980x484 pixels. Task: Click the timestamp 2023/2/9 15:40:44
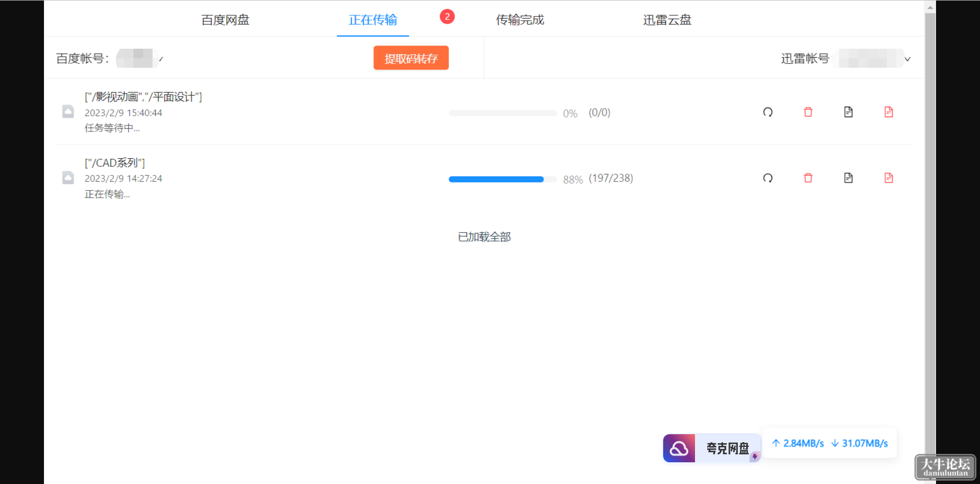[x=123, y=113]
